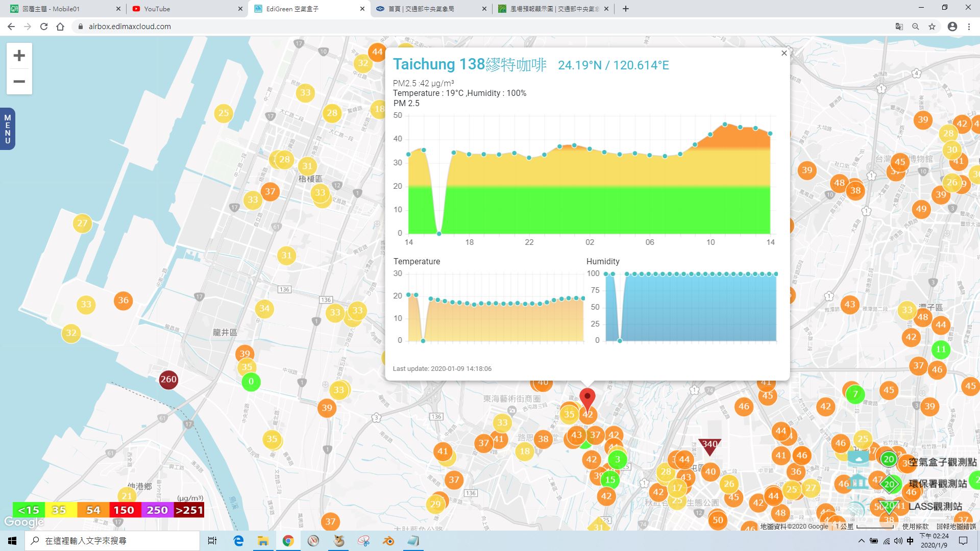The width and height of the screenshot is (980, 551).
Task: Click the red location pin marker
Action: click(x=587, y=399)
